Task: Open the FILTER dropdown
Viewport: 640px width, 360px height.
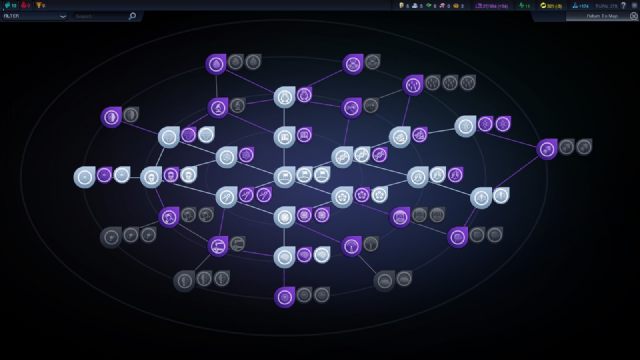Action: (34, 16)
